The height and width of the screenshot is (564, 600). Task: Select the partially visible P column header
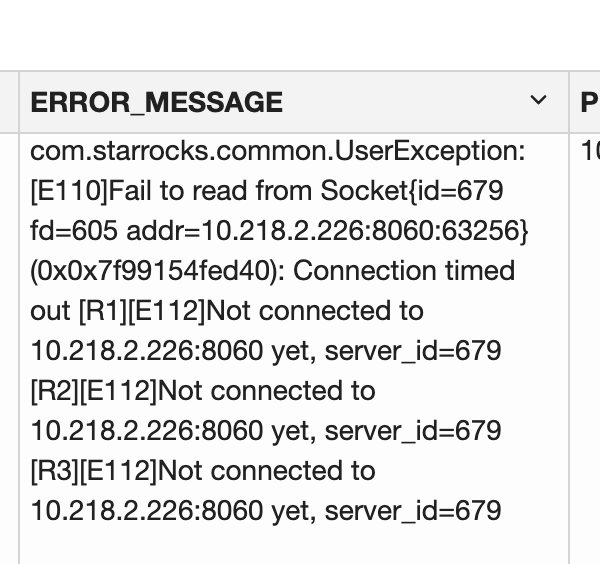pyautogui.click(x=588, y=102)
